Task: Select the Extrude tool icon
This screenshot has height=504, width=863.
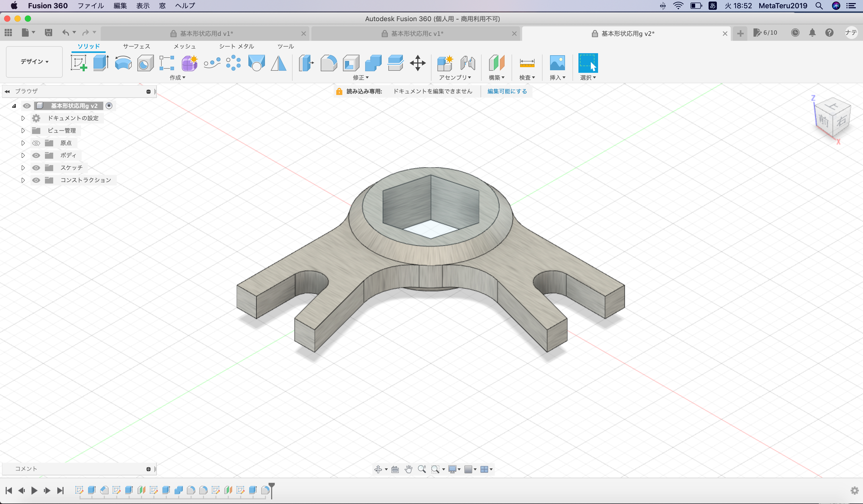Action: pyautogui.click(x=101, y=63)
